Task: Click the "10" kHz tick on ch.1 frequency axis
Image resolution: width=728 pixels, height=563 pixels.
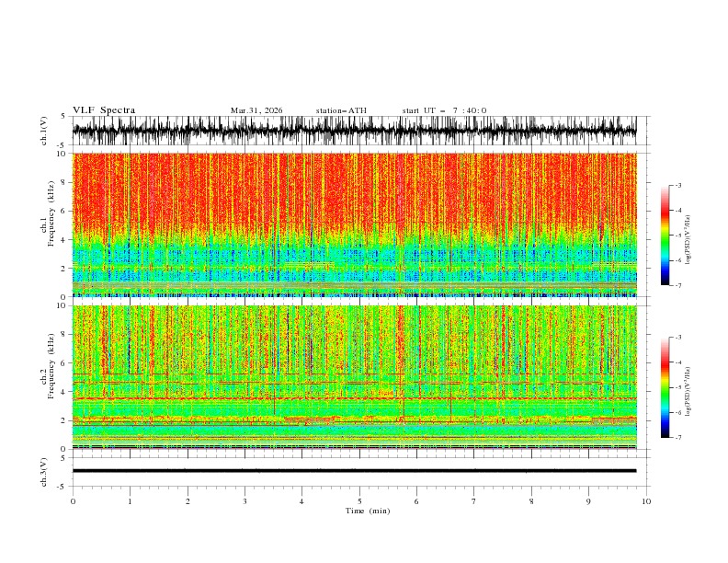Action: (x=63, y=154)
